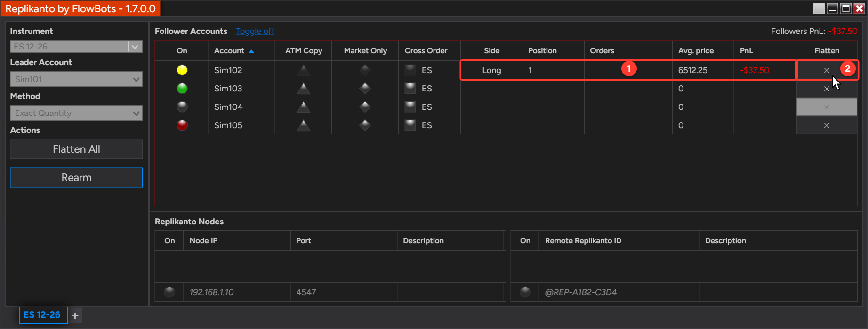
Task: Click the Side column header
Action: pyautogui.click(x=491, y=50)
